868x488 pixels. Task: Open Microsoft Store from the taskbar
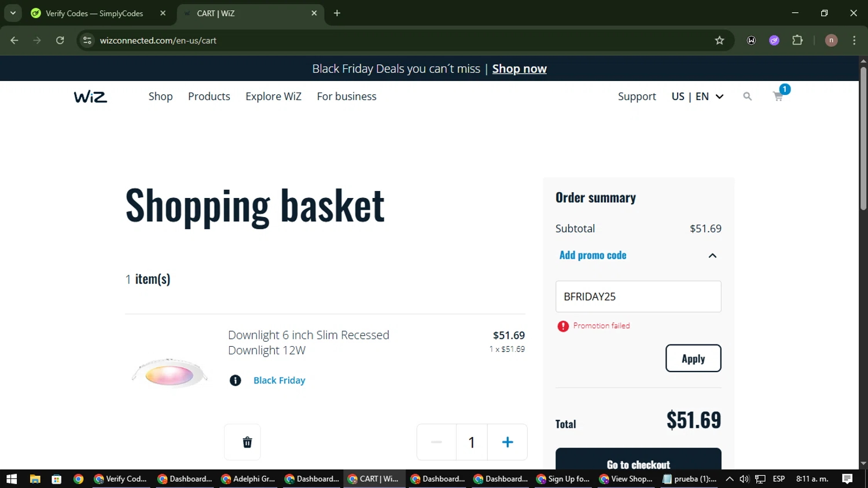pyautogui.click(x=56, y=479)
